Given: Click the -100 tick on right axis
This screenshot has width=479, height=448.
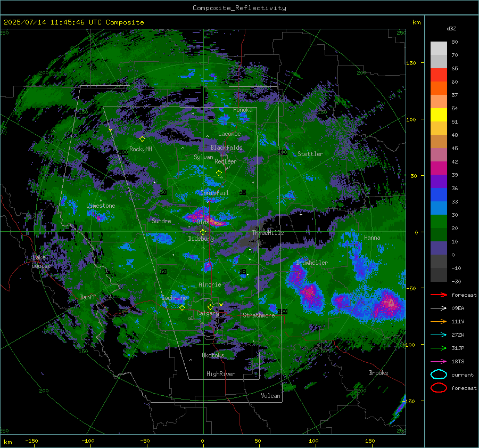Looking at the screenshot, I should 408,345.
